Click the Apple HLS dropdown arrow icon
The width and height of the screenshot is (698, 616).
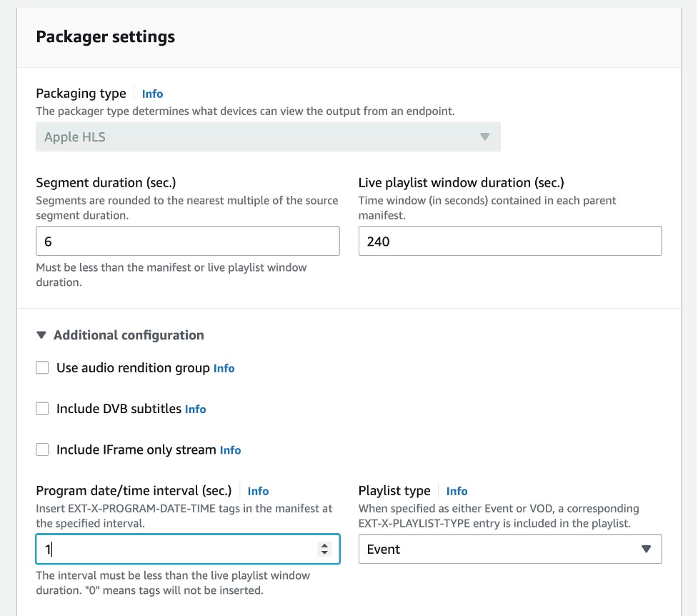[484, 136]
